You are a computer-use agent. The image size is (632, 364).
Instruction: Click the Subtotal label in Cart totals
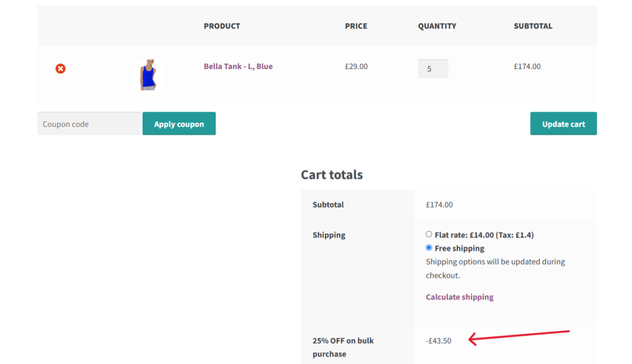pyautogui.click(x=328, y=205)
